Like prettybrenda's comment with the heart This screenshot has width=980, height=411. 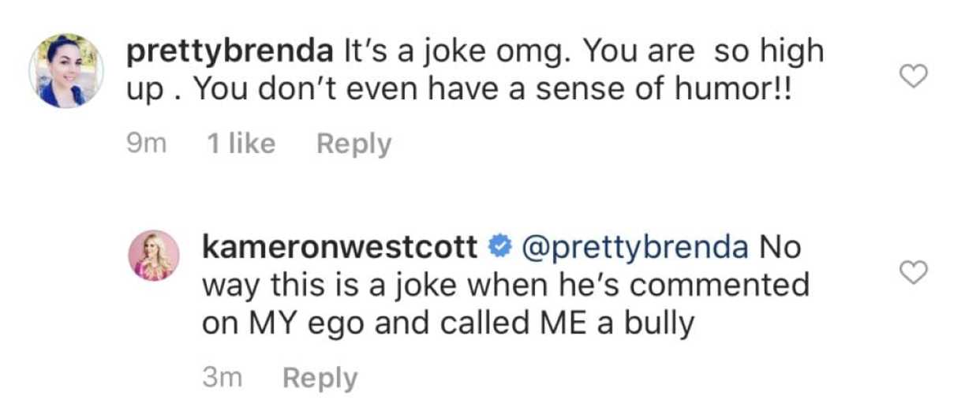coord(913,76)
